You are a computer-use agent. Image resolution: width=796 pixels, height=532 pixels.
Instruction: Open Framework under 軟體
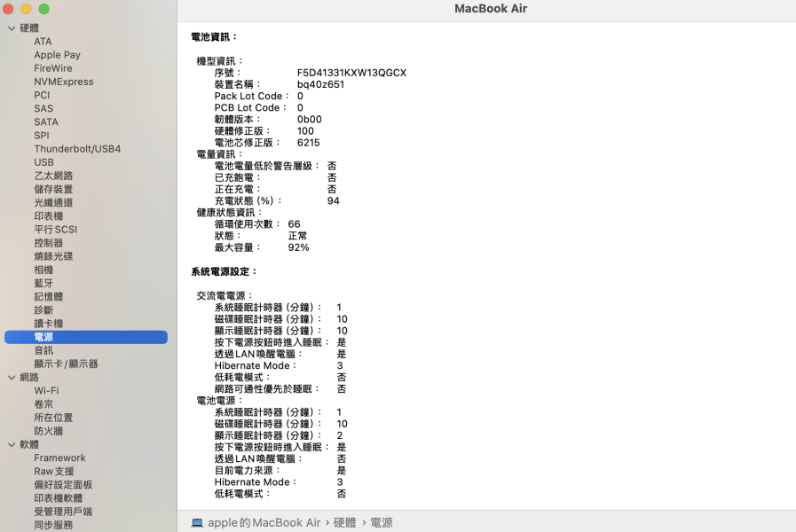click(59, 458)
